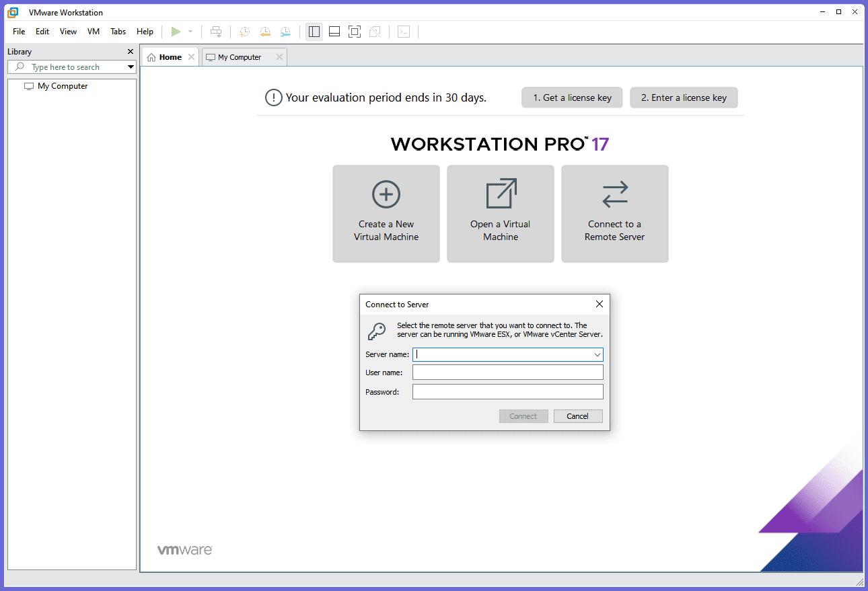Viewport: 868px width, 591px height.
Task: Click the VMware Workstation title bar app icon
Action: pyautogui.click(x=13, y=12)
